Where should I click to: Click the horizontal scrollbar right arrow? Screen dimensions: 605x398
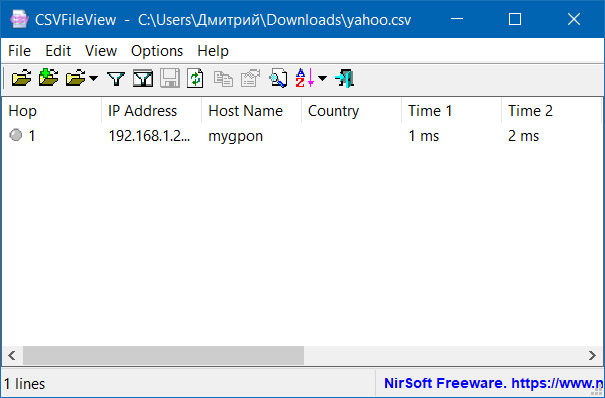point(593,355)
